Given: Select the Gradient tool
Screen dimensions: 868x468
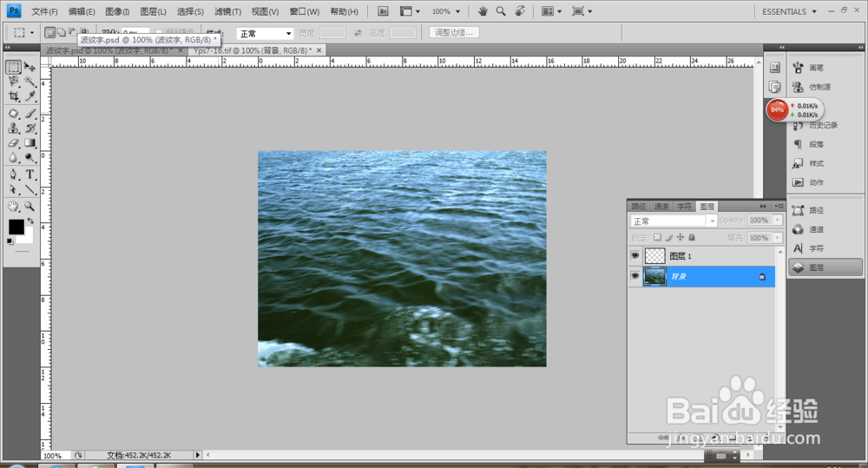Looking at the screenshot, I should pyautogui.click(x=30, y=143).
